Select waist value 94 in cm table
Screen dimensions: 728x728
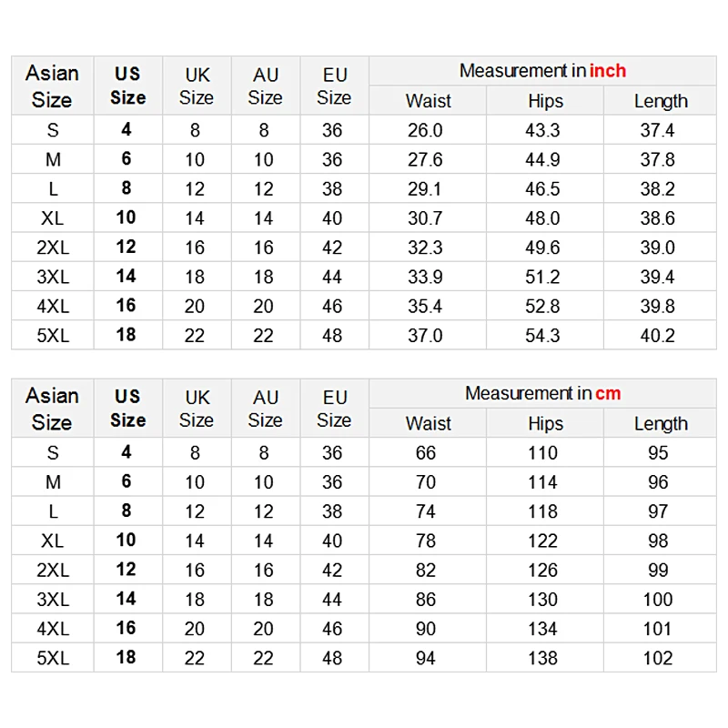click(x=425, y=658)
